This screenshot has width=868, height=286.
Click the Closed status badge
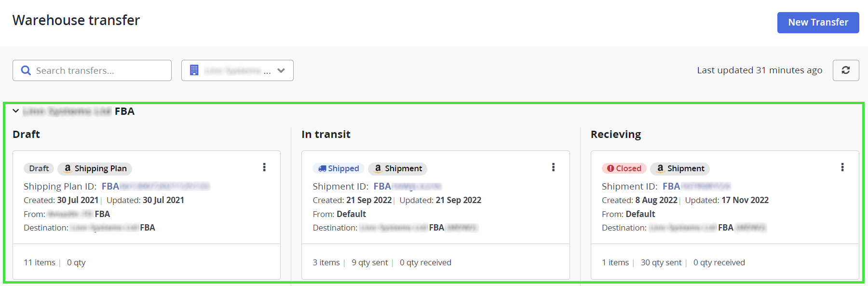tap(624, 168)
